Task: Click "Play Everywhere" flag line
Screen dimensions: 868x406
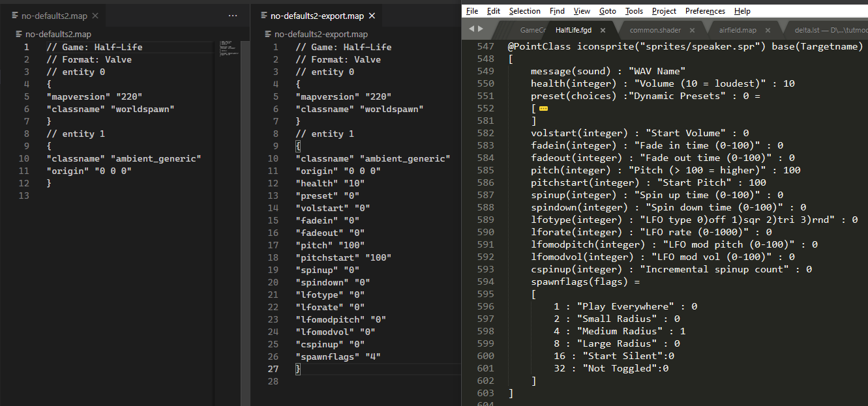Action: 625,306
